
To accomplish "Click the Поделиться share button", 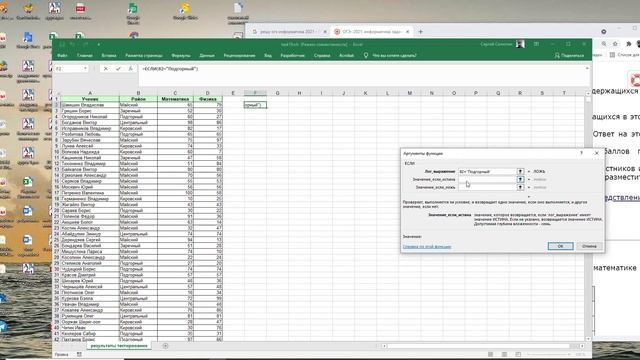I will (x=569, y=56).
